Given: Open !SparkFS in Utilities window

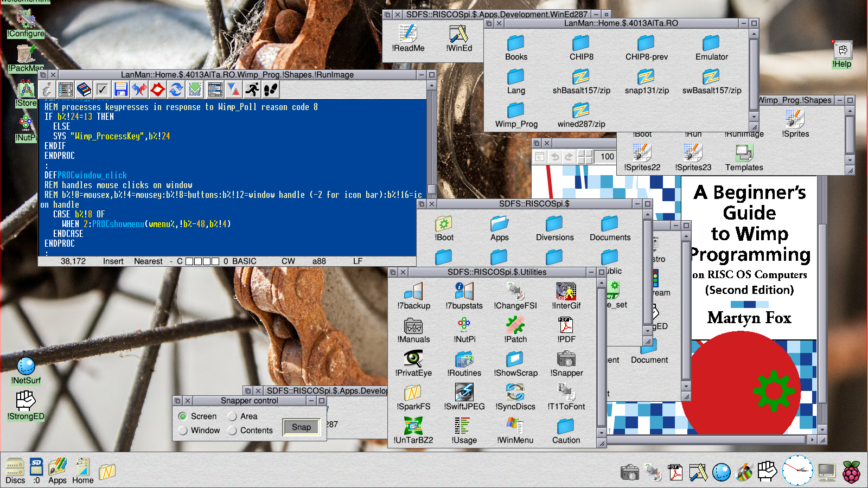Looking at the screenshot, I should (x=413, y=397).
